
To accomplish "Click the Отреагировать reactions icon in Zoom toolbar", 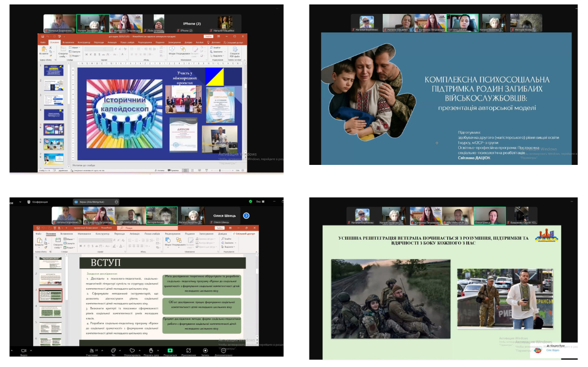I will pos(132,351).
